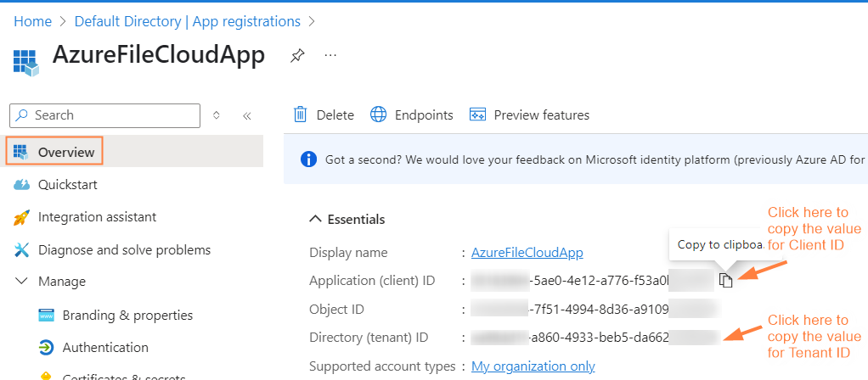
Task: Click the Authentication icon in sidebar
Action: [x=47, y=348]
